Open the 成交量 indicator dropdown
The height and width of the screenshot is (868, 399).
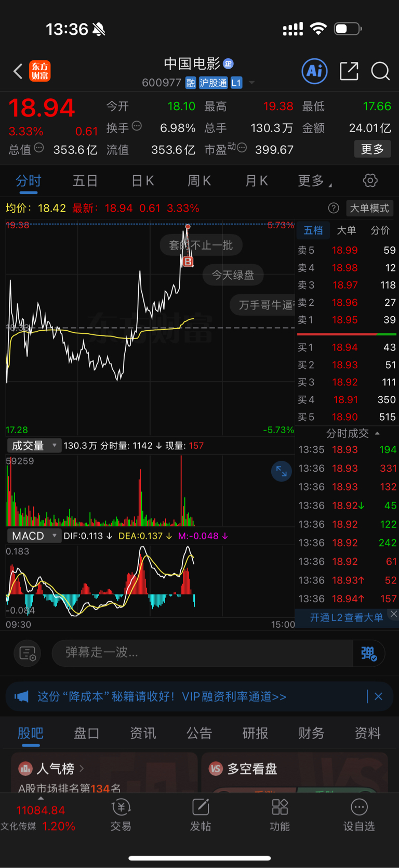coord(34,446)
